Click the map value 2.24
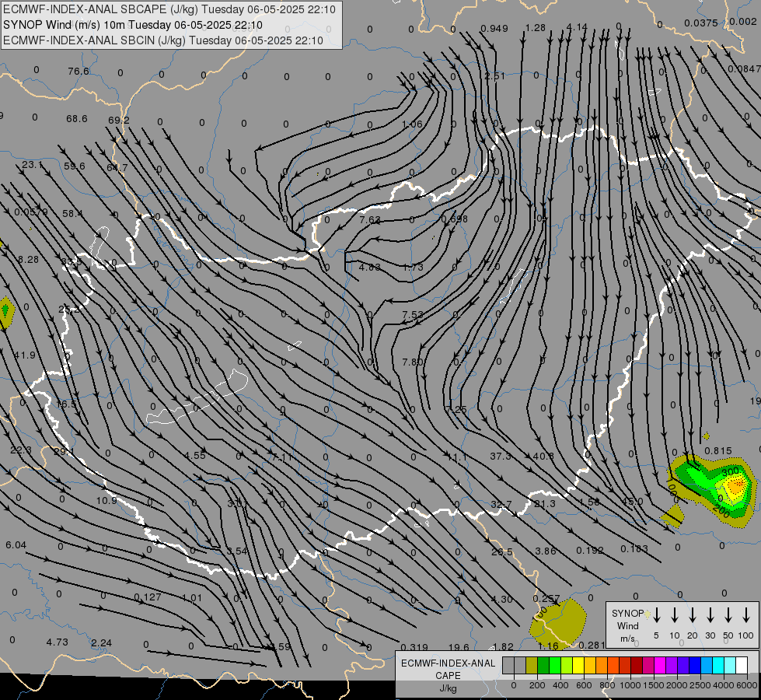This screenshot has height=700, width=761. click(x=101, y=643)
